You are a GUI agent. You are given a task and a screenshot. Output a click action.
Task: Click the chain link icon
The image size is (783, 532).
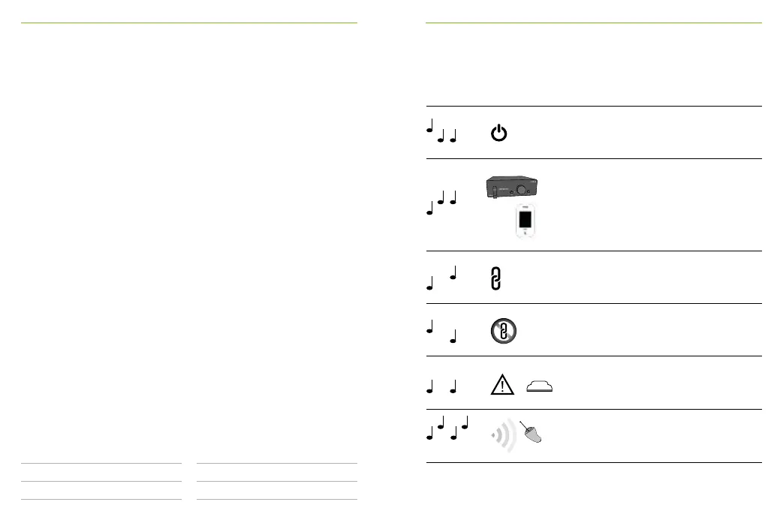[x=495, y=278]
